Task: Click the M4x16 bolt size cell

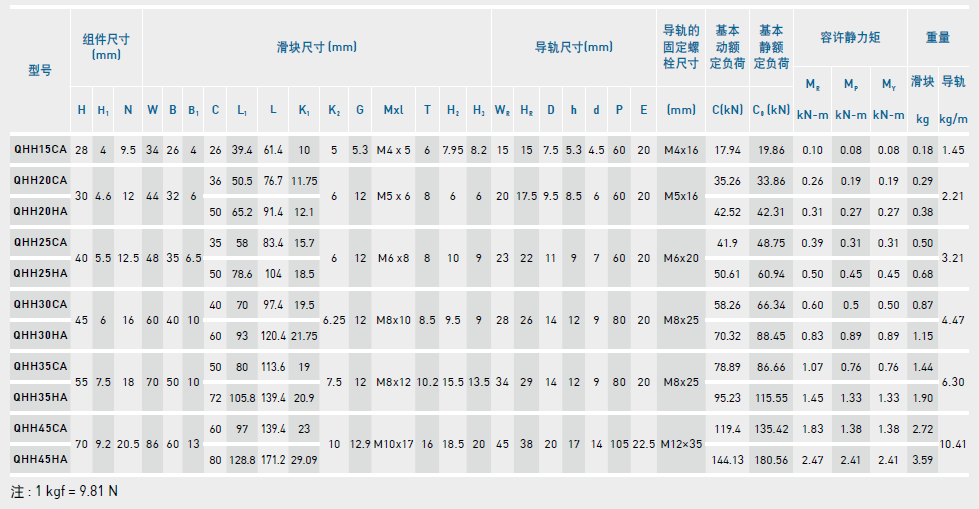Action: coord(681,150)
